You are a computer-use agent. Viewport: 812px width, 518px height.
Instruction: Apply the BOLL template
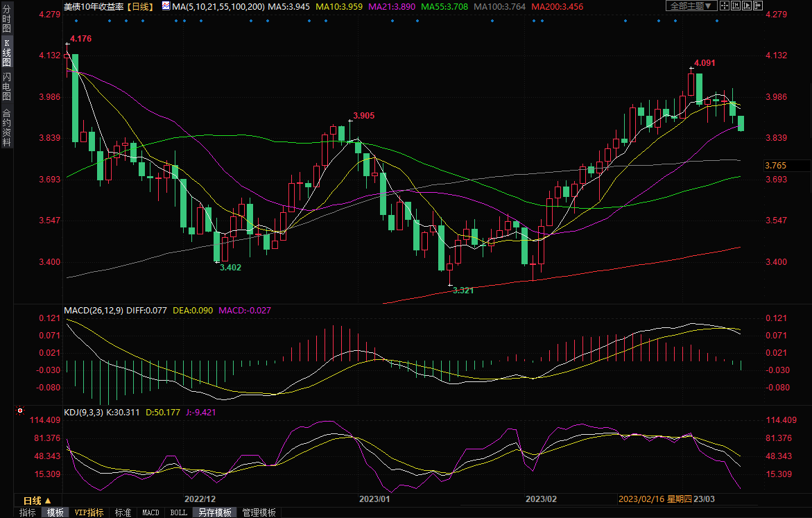[178, 512]
